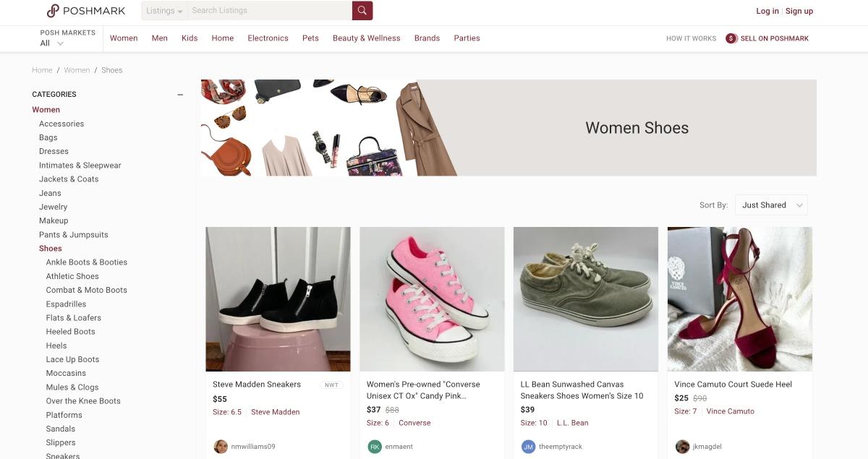Click the NWT badge on Steve Madden Sneakers

[332, 385]
